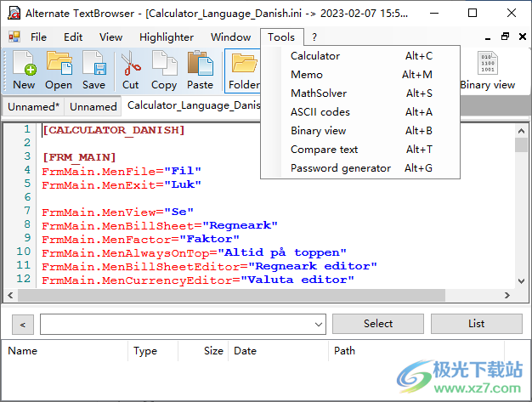Close the open Tools menu
532x402 pixels.
coord(281,37)
